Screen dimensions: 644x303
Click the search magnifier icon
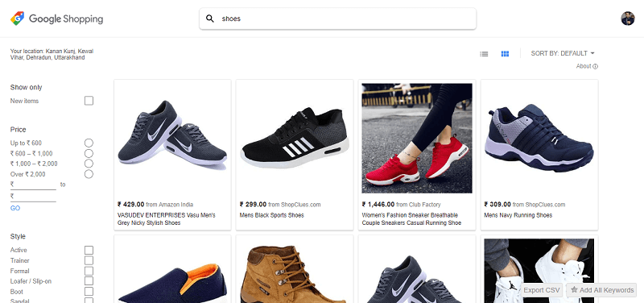(x=210, y=19)
